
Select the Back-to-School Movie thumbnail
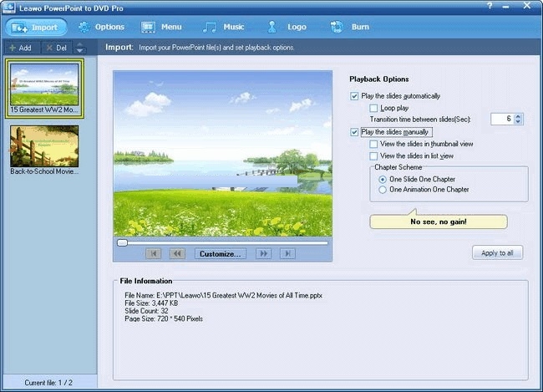tap(44, 145)
